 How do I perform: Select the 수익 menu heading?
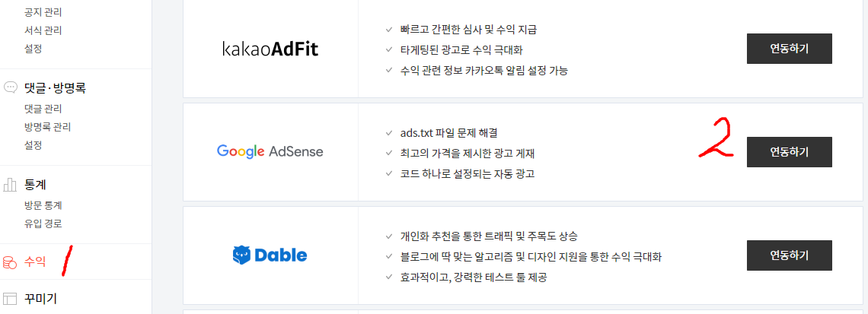(x=35, y=262)
